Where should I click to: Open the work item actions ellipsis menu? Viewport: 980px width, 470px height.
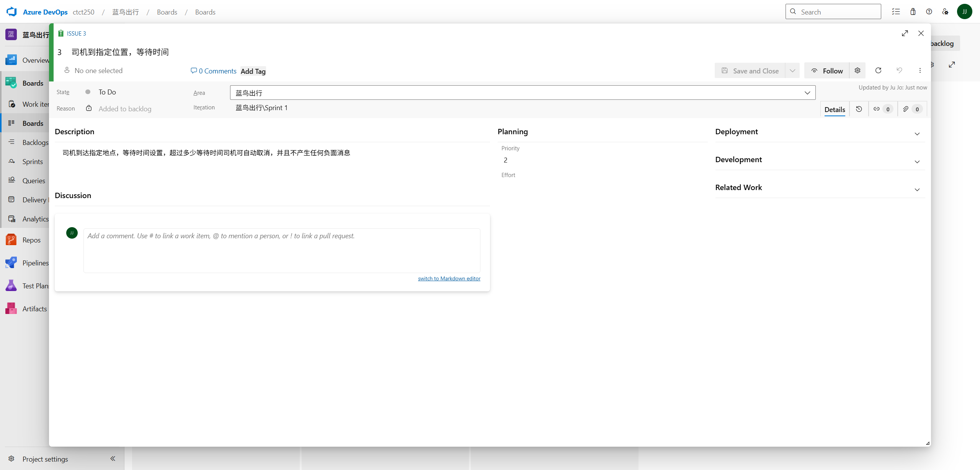click(920, 70)
